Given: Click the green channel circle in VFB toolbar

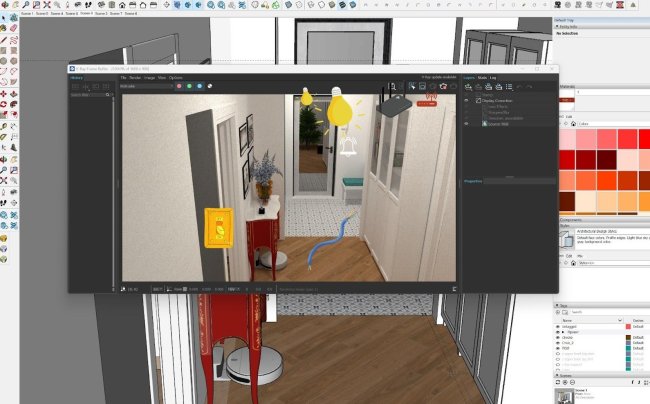Looking at the screenshot, I should (x=189, y=86).
